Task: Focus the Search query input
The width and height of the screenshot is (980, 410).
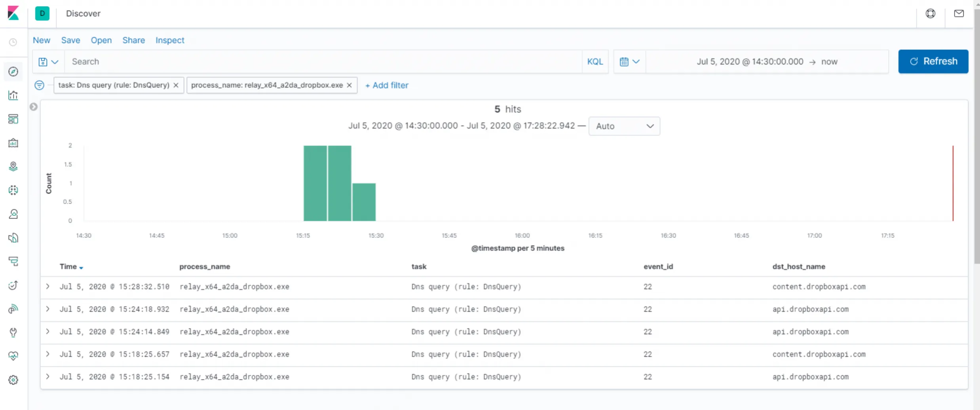Action: 323,62
